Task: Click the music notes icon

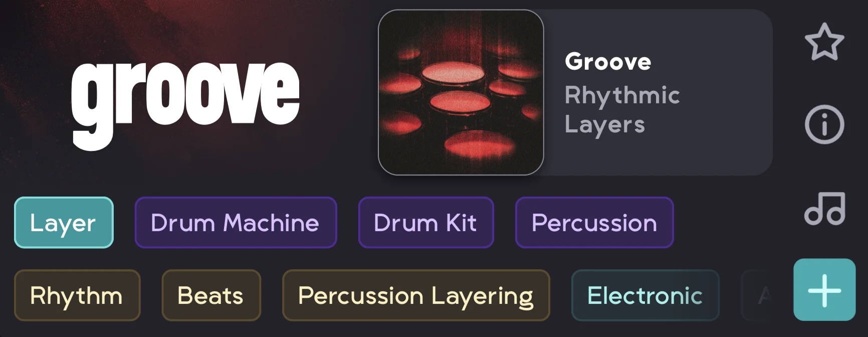Action: [824, 208]
